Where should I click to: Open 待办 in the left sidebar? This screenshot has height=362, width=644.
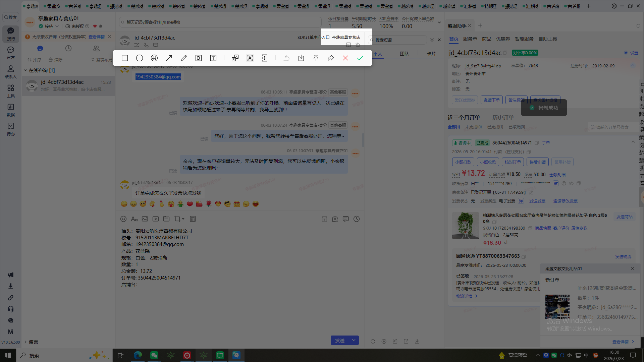click(11, 129)
